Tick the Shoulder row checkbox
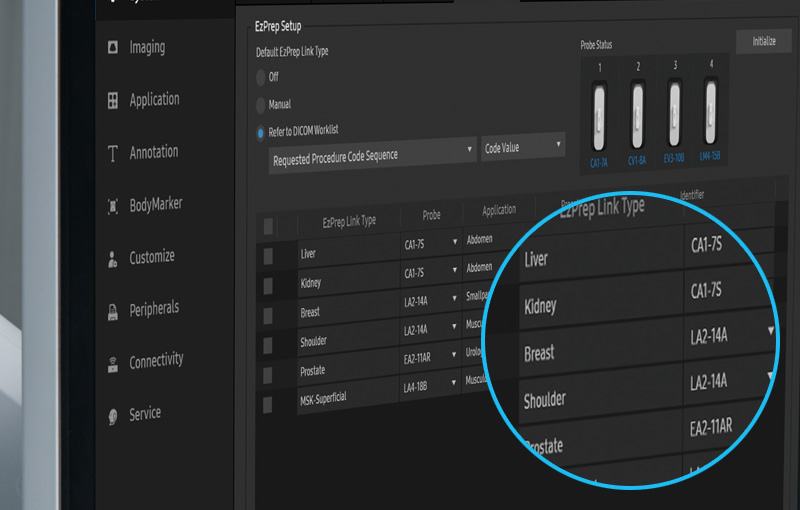 (x=267, y=346)
